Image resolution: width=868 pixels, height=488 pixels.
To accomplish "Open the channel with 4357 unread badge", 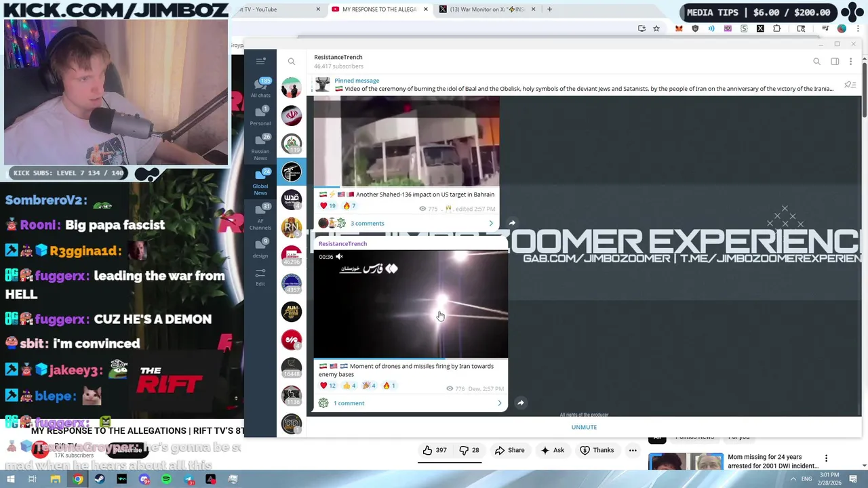I will tap(292, 283).
